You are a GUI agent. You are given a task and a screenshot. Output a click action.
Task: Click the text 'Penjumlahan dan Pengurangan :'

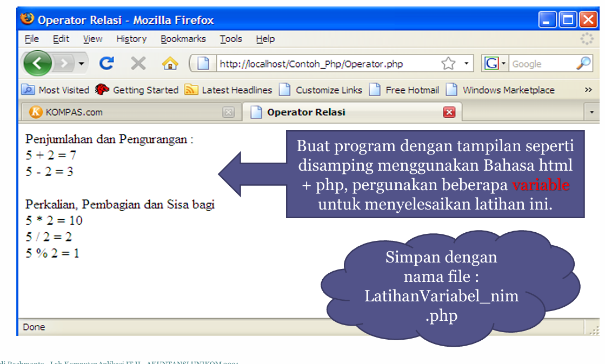pyautogui.click(x=110, y=139)
